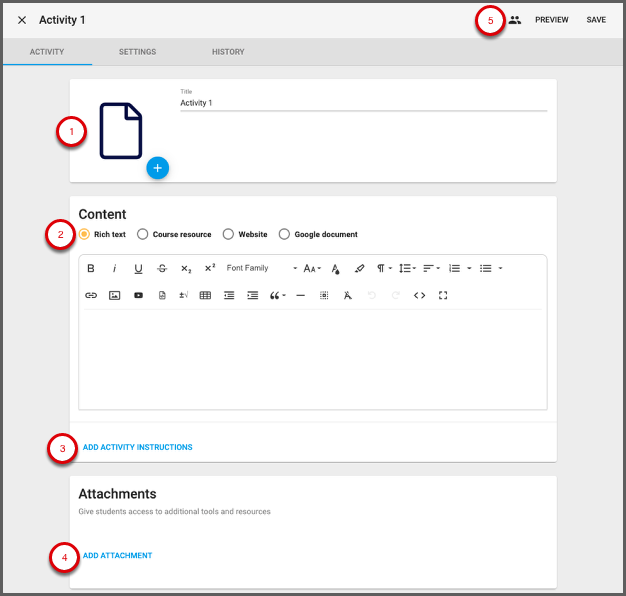This screenshot has height=596, width=626.
Task: Apply italic formatting in the editor
Action: coord(114,268)
